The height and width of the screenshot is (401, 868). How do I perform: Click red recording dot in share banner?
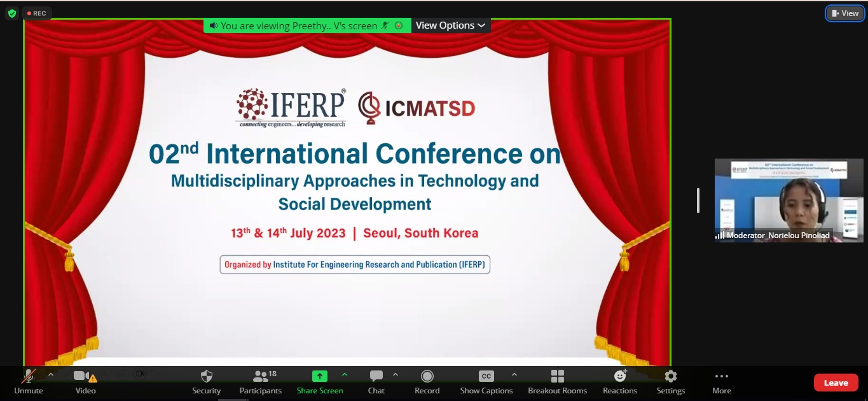coord(399,25)
